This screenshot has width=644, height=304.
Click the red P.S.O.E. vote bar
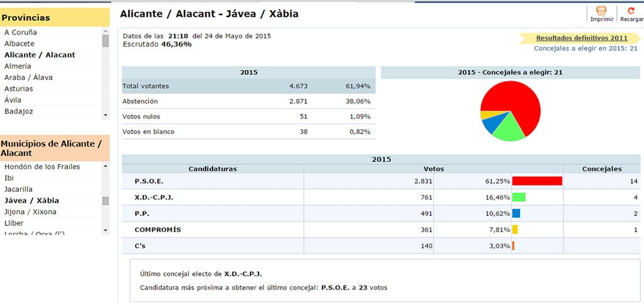coord(536,181)
